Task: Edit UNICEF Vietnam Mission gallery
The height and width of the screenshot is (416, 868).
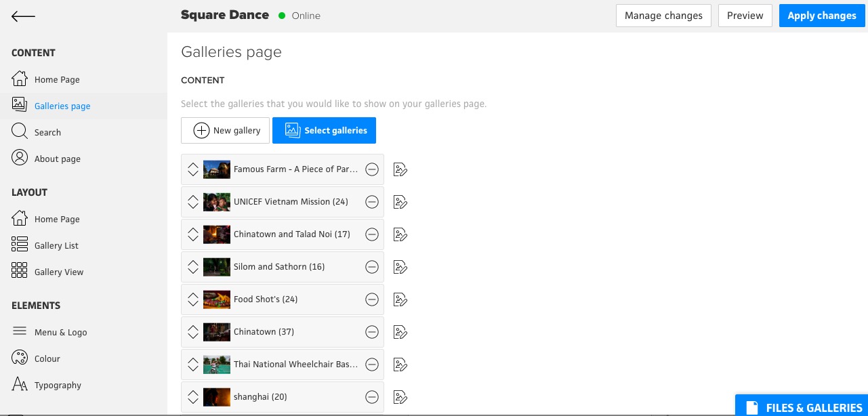Action: (400, 202)
